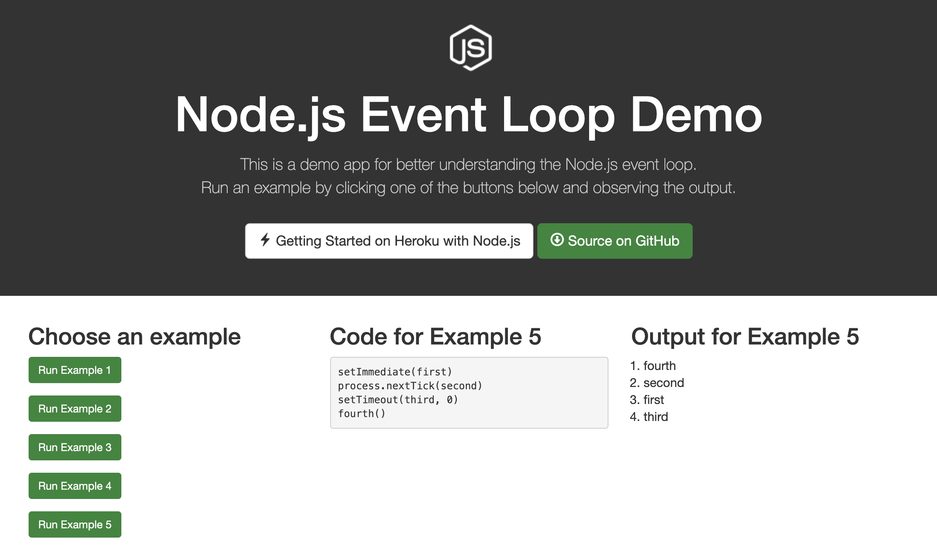Click the Node.js hexagon logo

[x=470, y=48]
